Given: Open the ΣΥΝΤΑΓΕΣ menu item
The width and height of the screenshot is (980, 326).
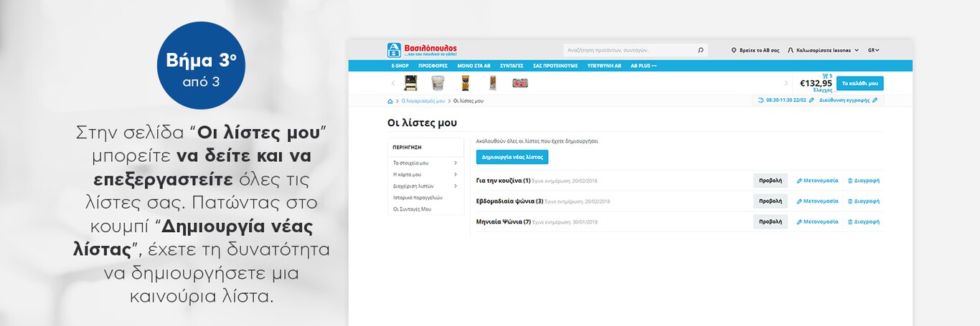Looking at the screenshot, I should 512,65.
